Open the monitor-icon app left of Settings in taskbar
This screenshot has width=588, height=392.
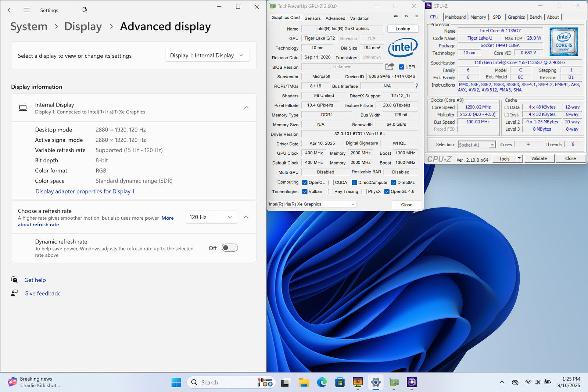point(358,382)
